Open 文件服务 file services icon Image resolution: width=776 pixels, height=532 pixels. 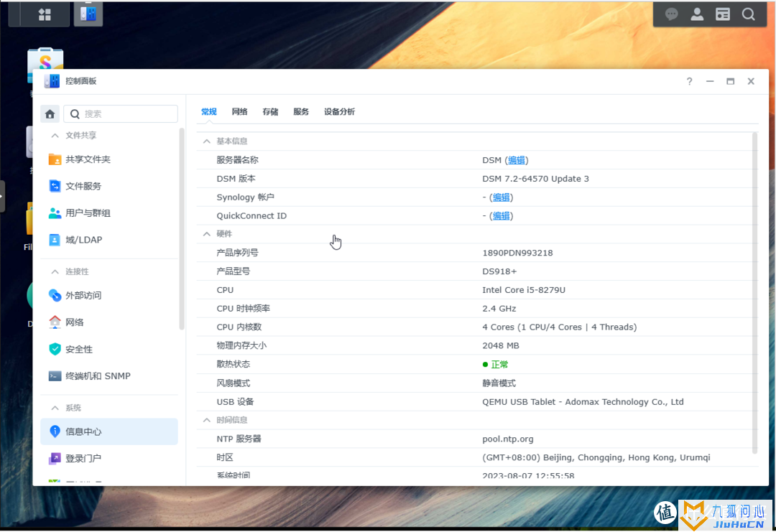tap(55, 186)
